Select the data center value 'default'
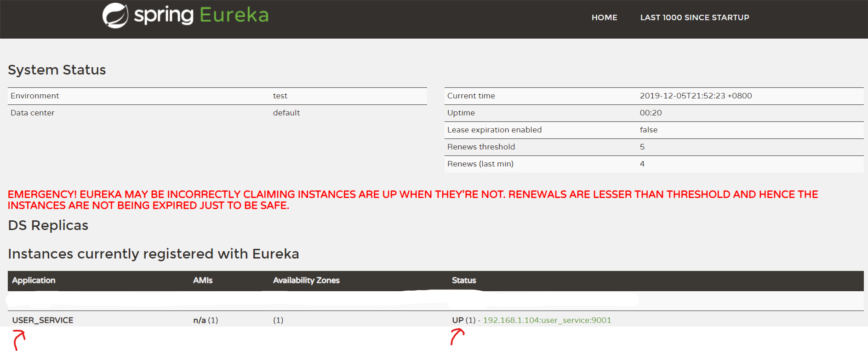Screen dimensions: 868x351 [286, 113]
